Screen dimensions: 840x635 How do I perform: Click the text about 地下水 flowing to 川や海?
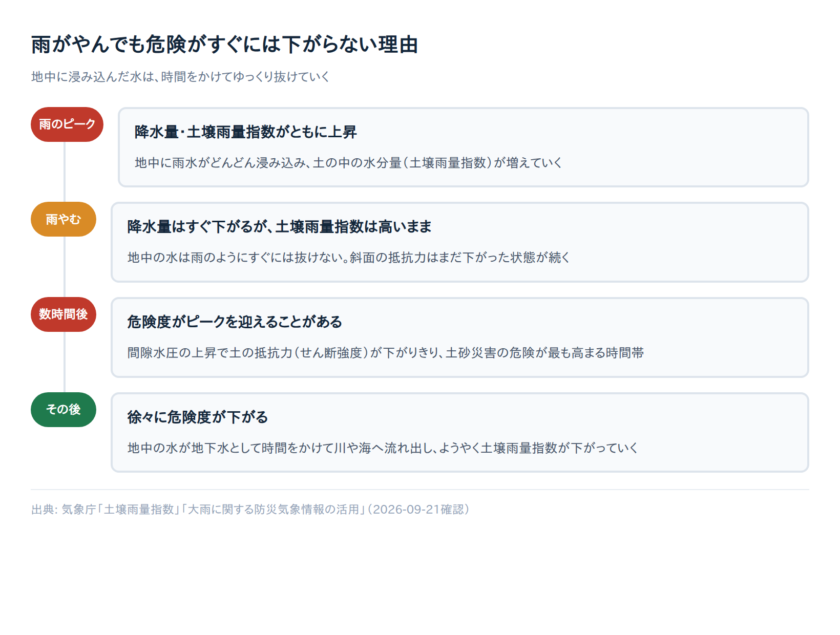pos(383,448)
